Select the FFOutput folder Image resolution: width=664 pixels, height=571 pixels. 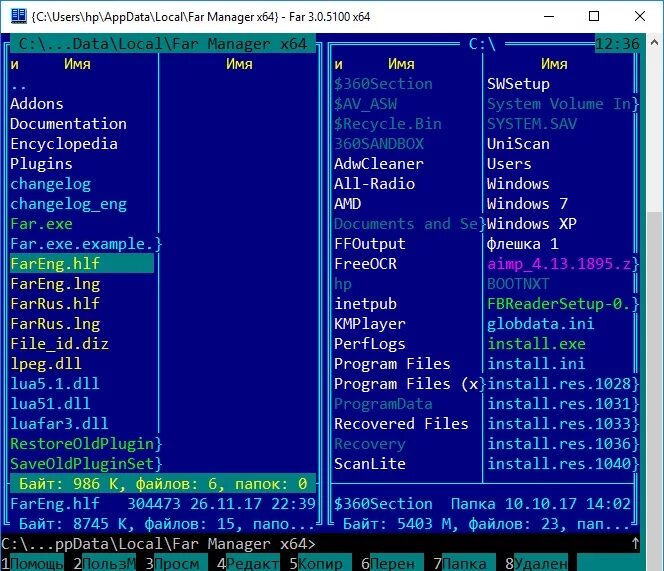(x=369, y=244)
